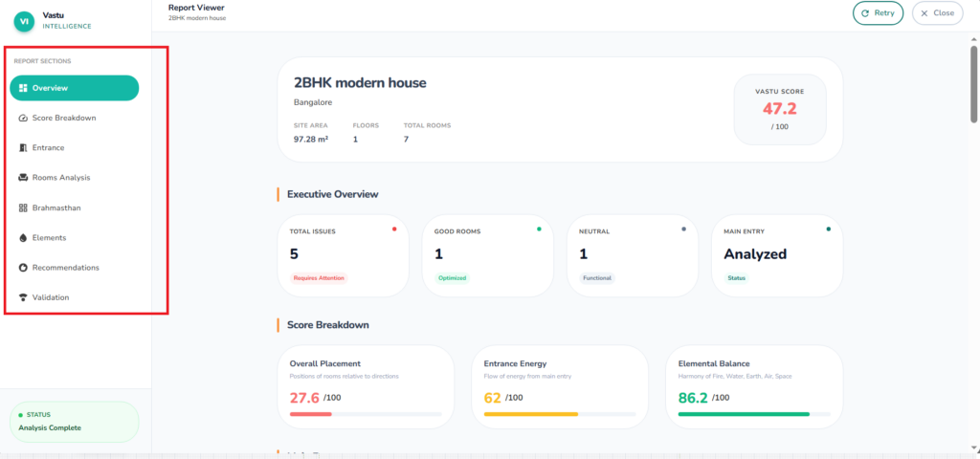Click the Entrance door icon
The height and width of the screenshot is (459, 980).
tap(23, 148)
